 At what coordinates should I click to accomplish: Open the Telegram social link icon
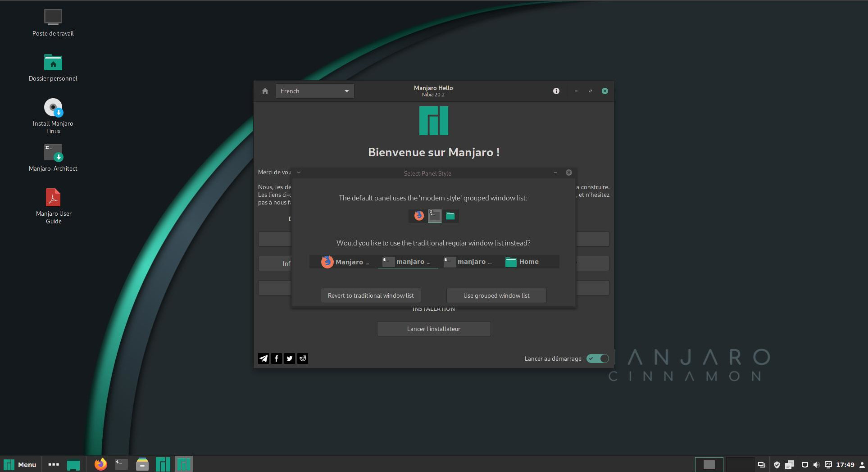tap(264, 359)
